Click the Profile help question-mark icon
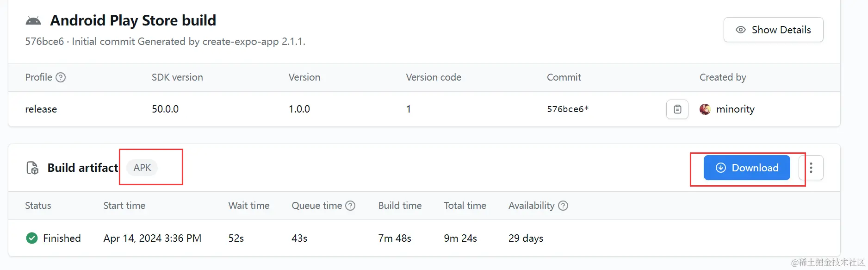The image size is (868, 270). tap(61, 77)
